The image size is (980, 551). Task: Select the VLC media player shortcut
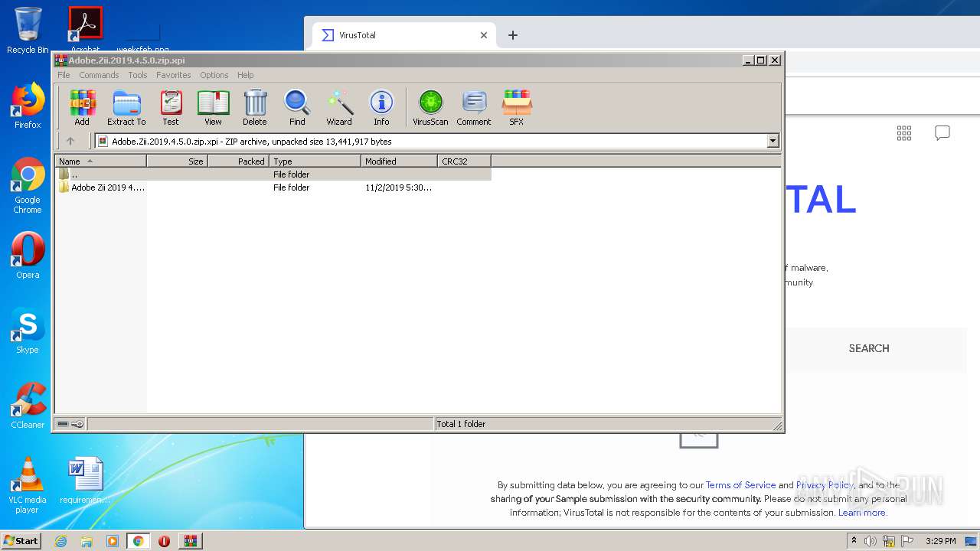(x=28, y=485)
